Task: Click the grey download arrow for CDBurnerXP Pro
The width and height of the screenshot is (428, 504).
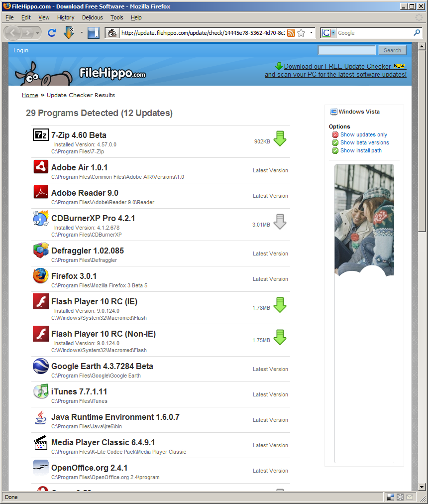Action: (x=280, y=222)
